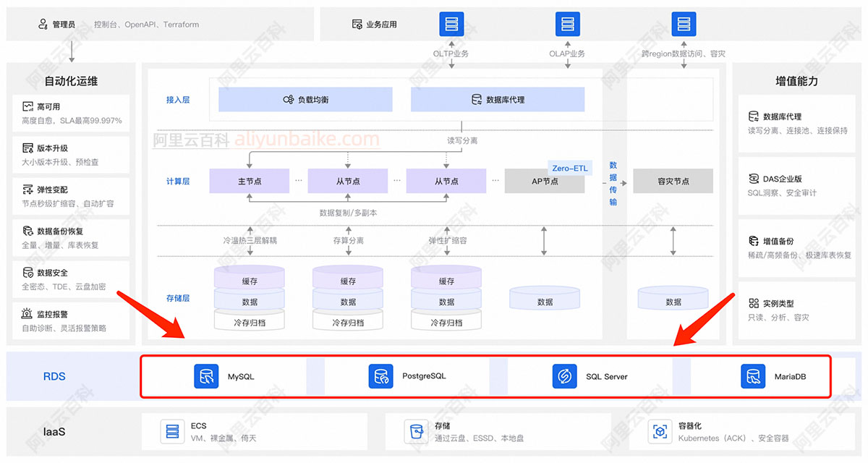Viewport: 868px width, 463px height.
Task: Click the 高可用 icon
Action: coord(28,106)
